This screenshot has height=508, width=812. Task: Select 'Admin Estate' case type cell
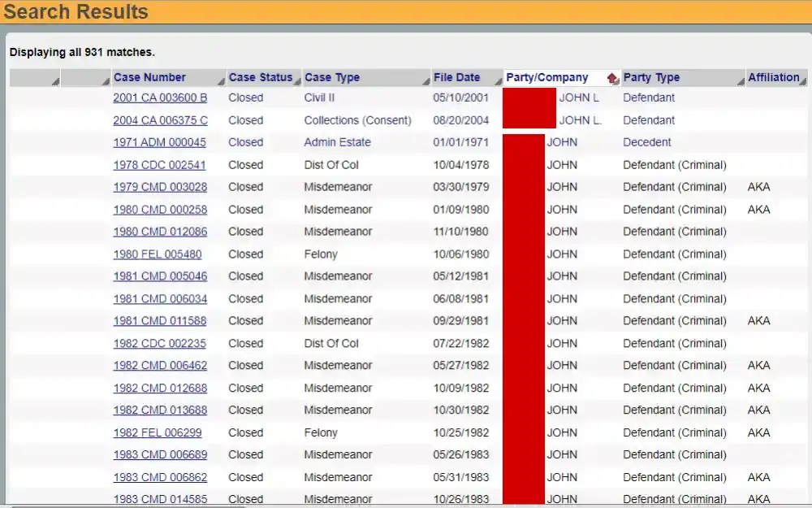(x=337, y=142)
